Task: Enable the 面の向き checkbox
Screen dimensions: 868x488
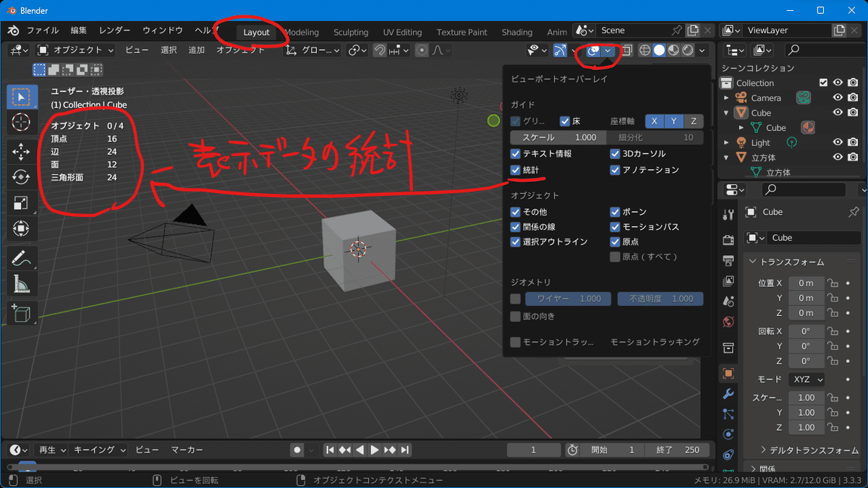Action: tap(515, 316)
